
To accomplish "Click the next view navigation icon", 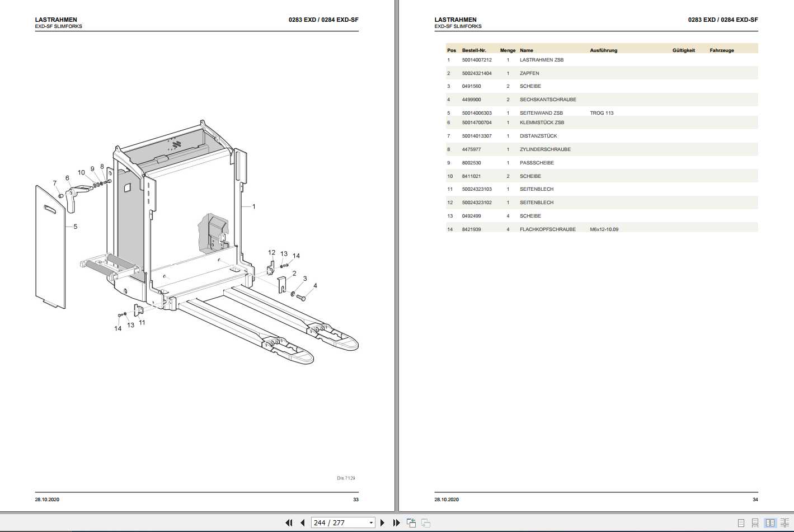I will (426, 522).
